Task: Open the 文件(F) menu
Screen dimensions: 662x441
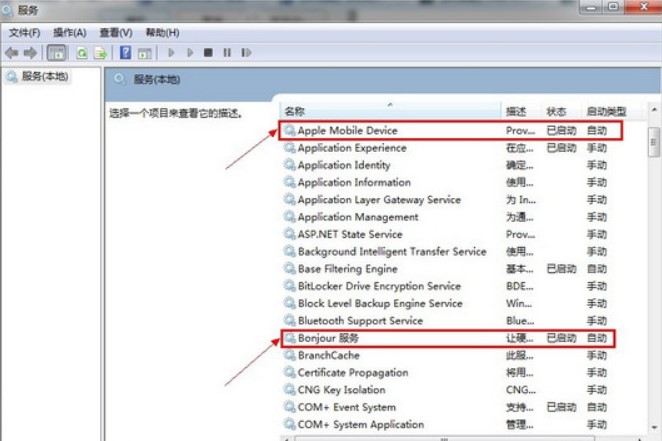Action: [x=24, y=32]
